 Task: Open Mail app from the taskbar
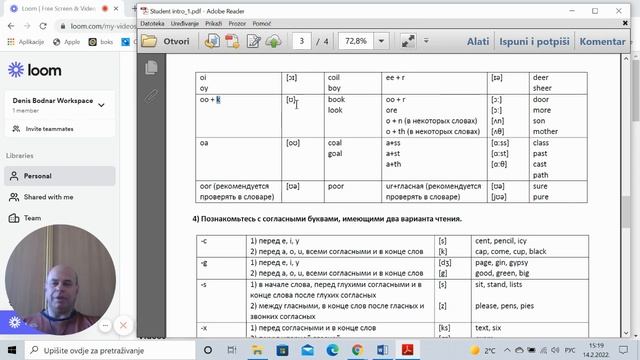(307, 350)
